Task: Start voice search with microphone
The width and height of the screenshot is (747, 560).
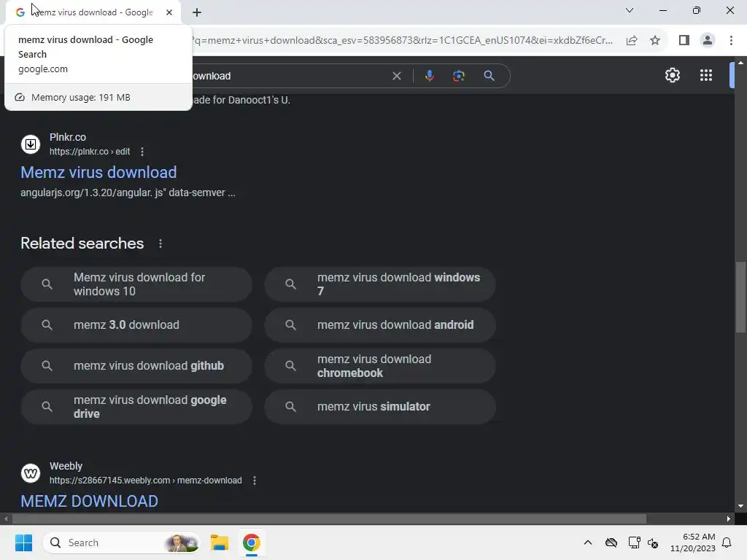Action: (429, 76)
